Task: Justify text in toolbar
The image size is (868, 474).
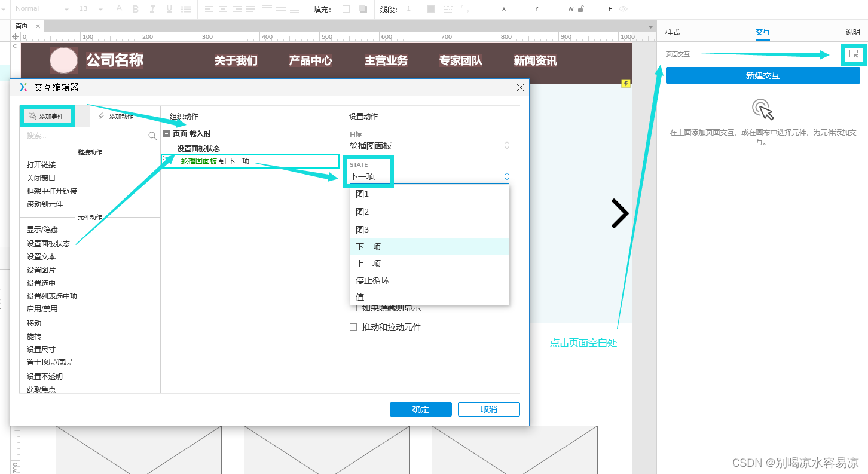Action: coord(252,9)
